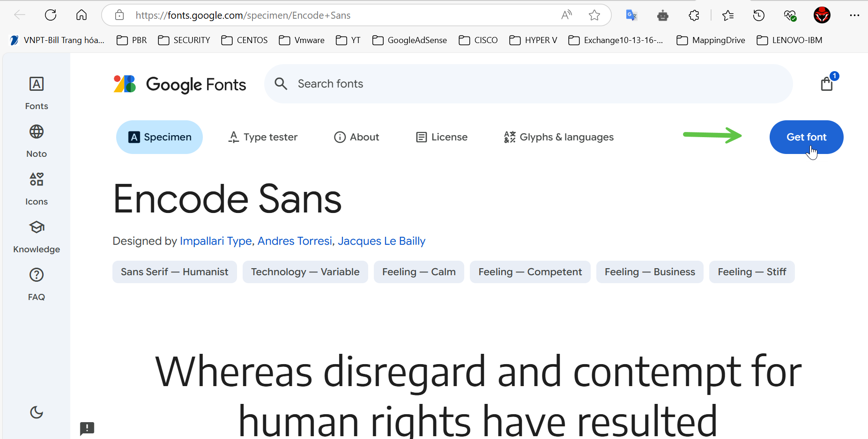The image size is (868, 439).
Task: Open the GoogleAdSense bookmarks folder
Action: coord(410,40)
